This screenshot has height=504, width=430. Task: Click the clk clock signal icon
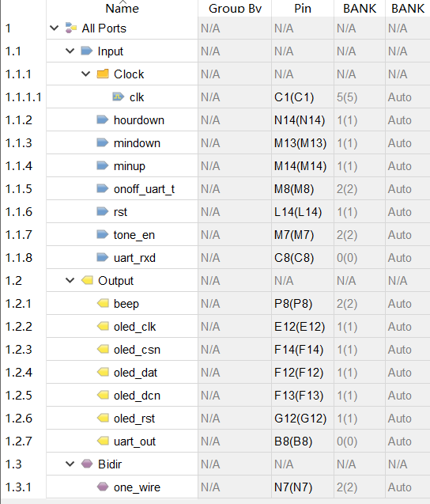pos(119,97)
